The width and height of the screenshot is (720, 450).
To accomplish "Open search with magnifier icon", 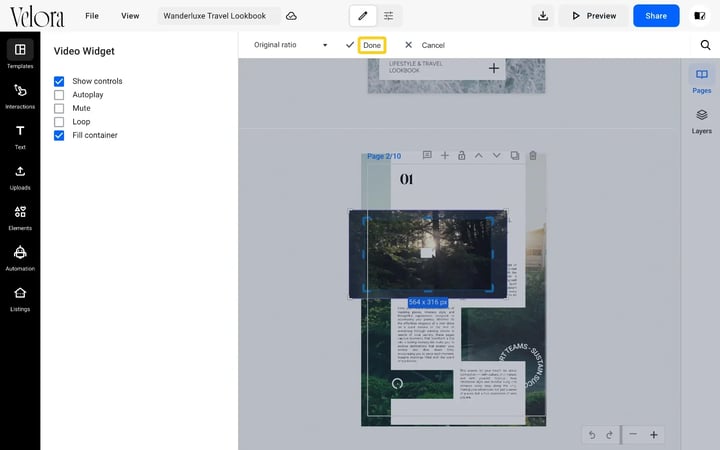I will click(x=705, y=45).
